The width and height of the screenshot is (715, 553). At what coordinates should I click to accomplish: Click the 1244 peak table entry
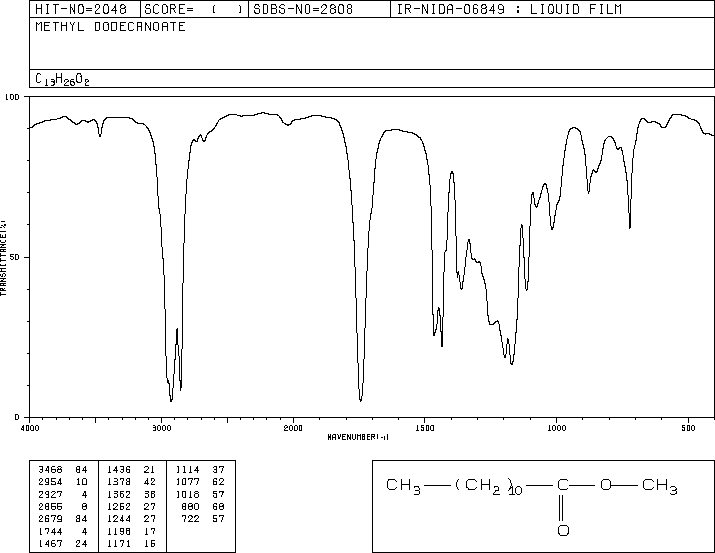(x=119, y=519)
